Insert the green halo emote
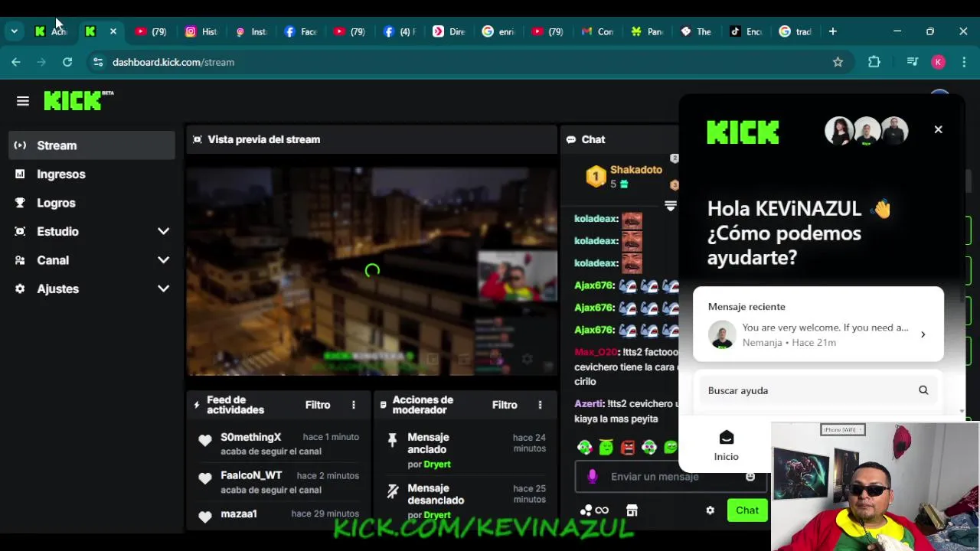The image size is (980, 551). coord(606,448)
